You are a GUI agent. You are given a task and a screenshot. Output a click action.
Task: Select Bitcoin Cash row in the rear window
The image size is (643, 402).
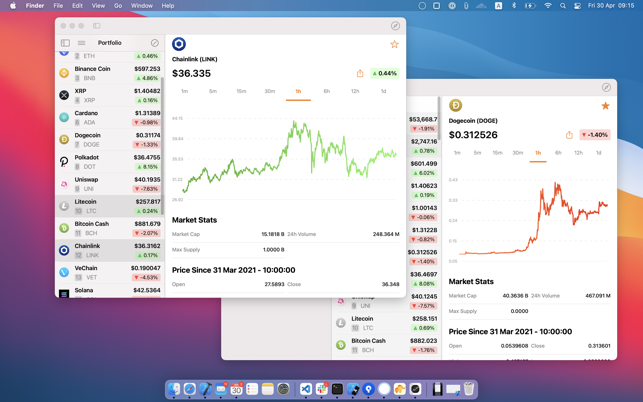point(386,345)
